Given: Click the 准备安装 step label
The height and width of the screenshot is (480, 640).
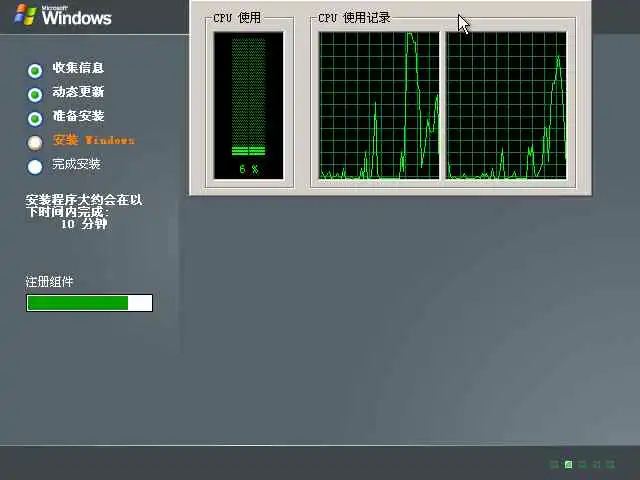Looking at the screenshot, I should tap(78, 116).
